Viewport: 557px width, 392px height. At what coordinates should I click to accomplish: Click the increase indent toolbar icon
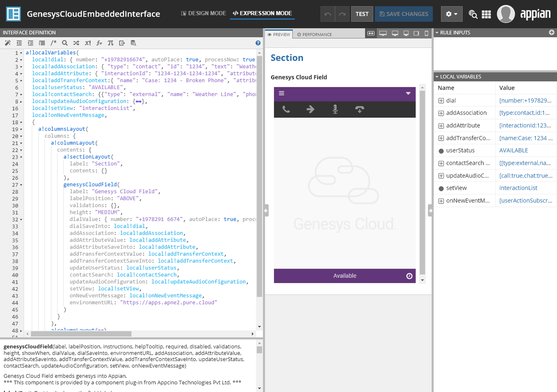click(x=31, y=43)
